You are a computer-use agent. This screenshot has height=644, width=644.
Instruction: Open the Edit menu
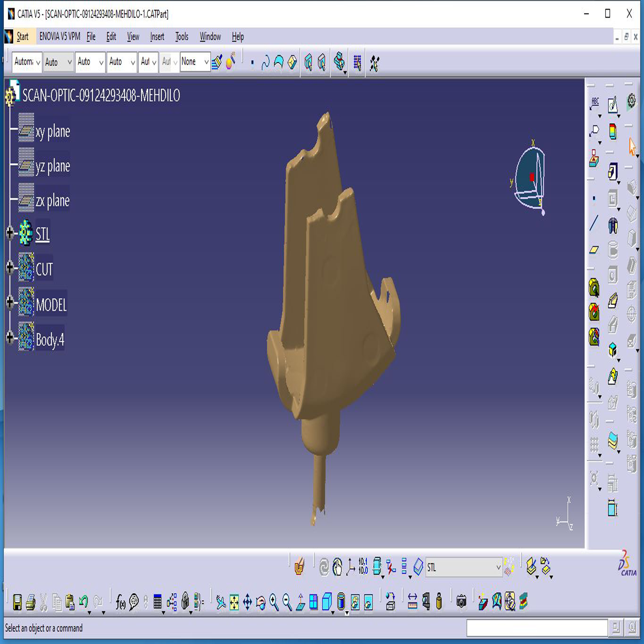(111, 36)
